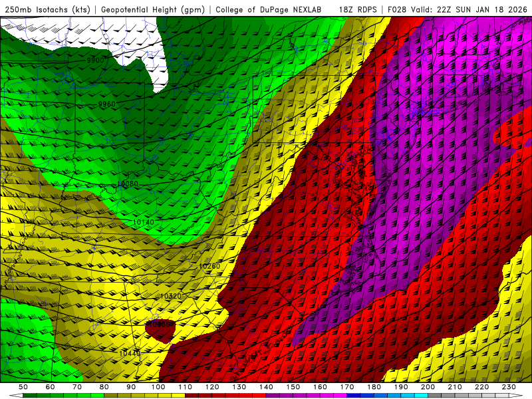The image size is (532, 399).
Task: Click the 10440 height contour label
Action: pyautogui.click(x=130, y=354)
